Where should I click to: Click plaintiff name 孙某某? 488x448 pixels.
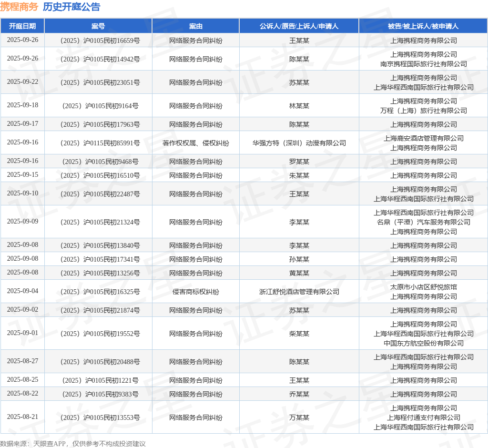coord(299,259)
